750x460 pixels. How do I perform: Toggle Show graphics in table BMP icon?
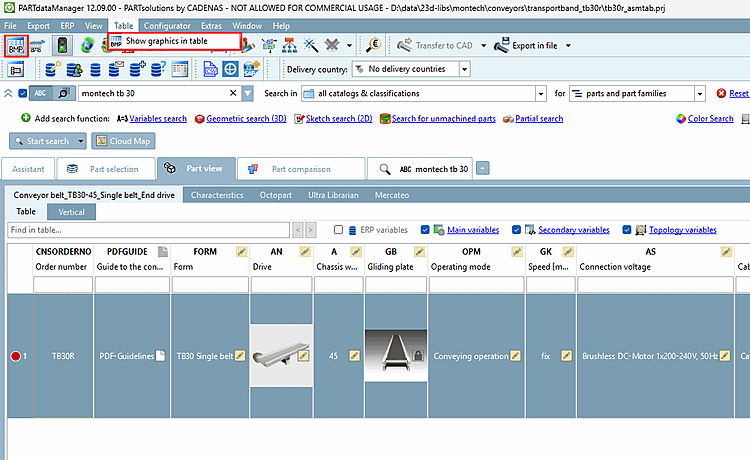(16, 46)
